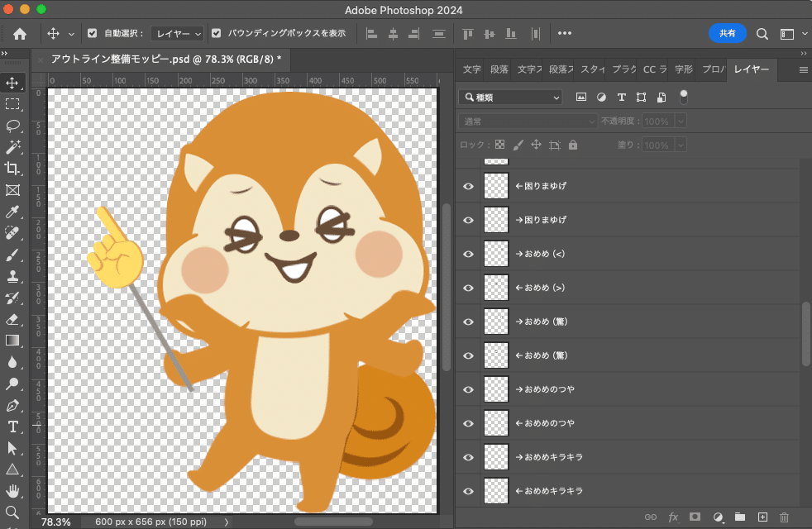Screen dimensions: 812x529
Task: Open the Move tool preset picker arrow
Action: tap(71, 34)
